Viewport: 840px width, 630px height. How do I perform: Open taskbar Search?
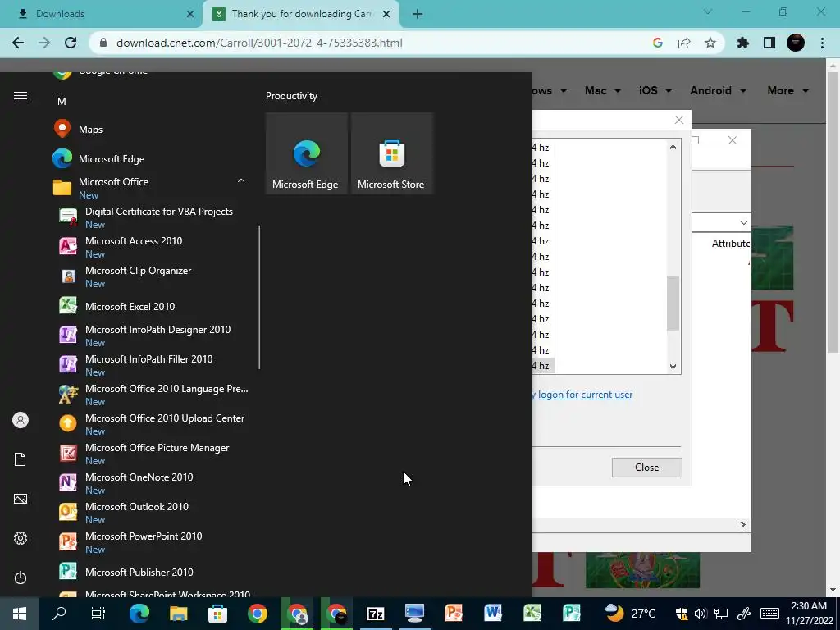click(59, 614)
